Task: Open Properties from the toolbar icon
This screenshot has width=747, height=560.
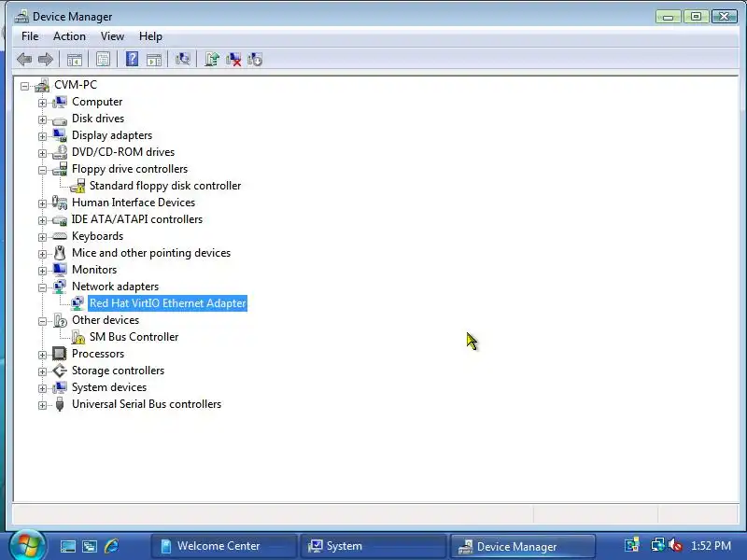Action: pyautogui.click(x=103, y=60)
